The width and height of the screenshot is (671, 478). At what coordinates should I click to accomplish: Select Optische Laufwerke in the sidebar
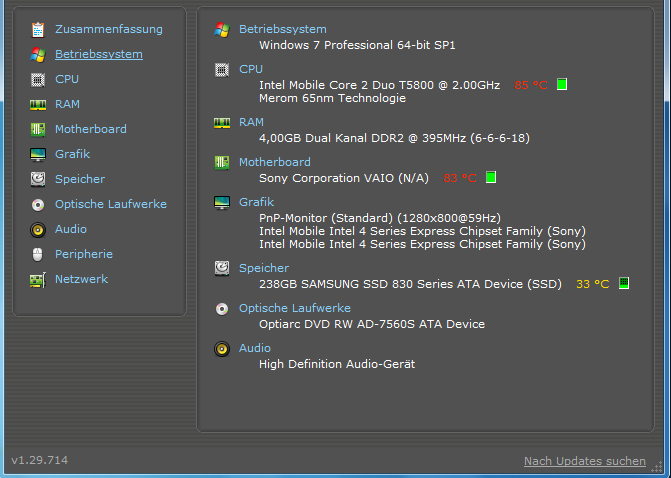(x=111, y=204)
